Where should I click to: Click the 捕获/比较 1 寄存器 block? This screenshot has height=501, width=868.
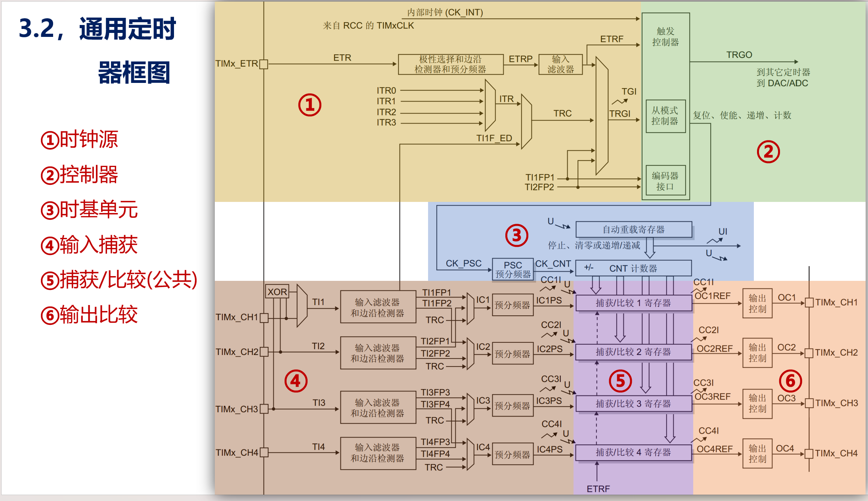pyautogui.click(x=633, y=303)
